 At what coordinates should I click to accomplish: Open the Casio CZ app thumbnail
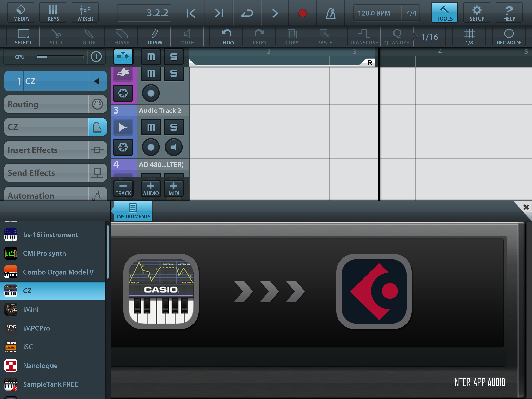point(161,291)
